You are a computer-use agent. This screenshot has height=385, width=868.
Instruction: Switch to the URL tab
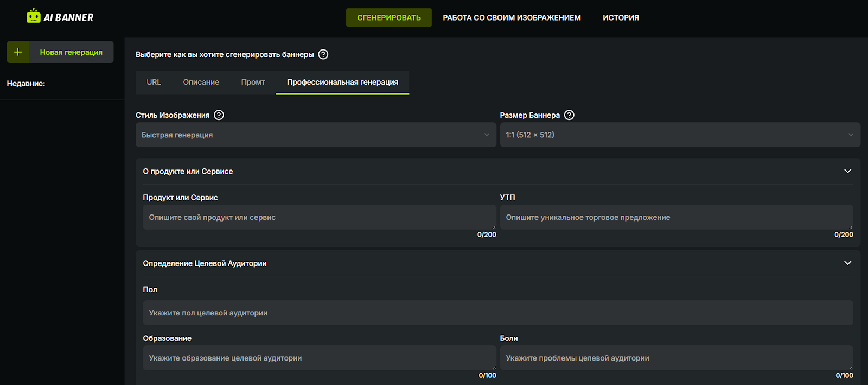154,82
